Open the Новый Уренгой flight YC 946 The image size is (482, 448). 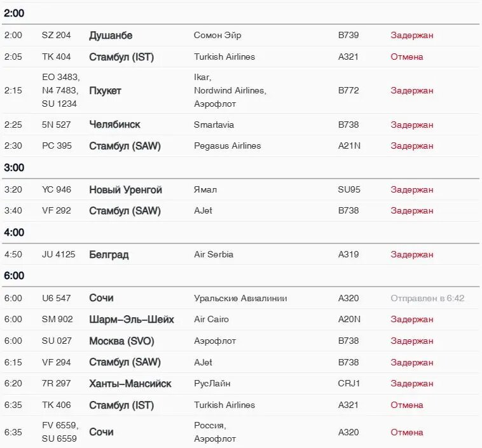pos(241,189)
